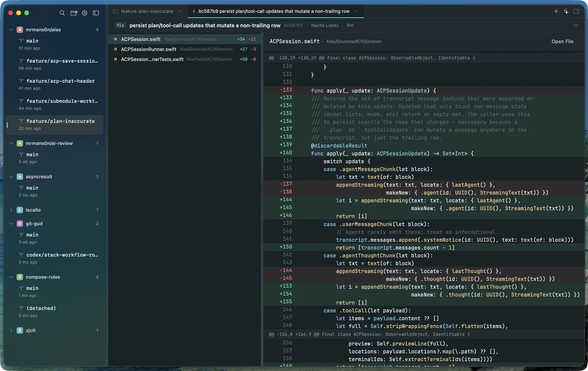Click the +58 additions count for tests file
This screenshot has width=588, height=371.
(244, 59)
